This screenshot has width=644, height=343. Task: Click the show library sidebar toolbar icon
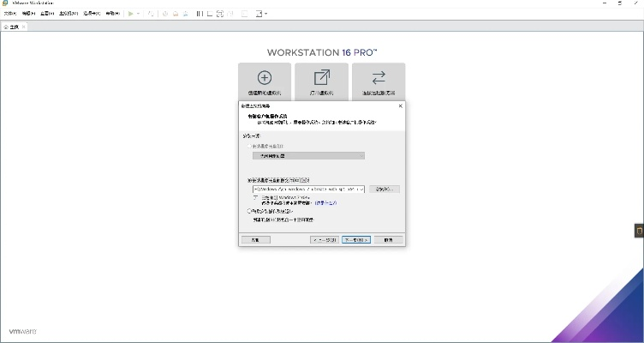[200, 14]
